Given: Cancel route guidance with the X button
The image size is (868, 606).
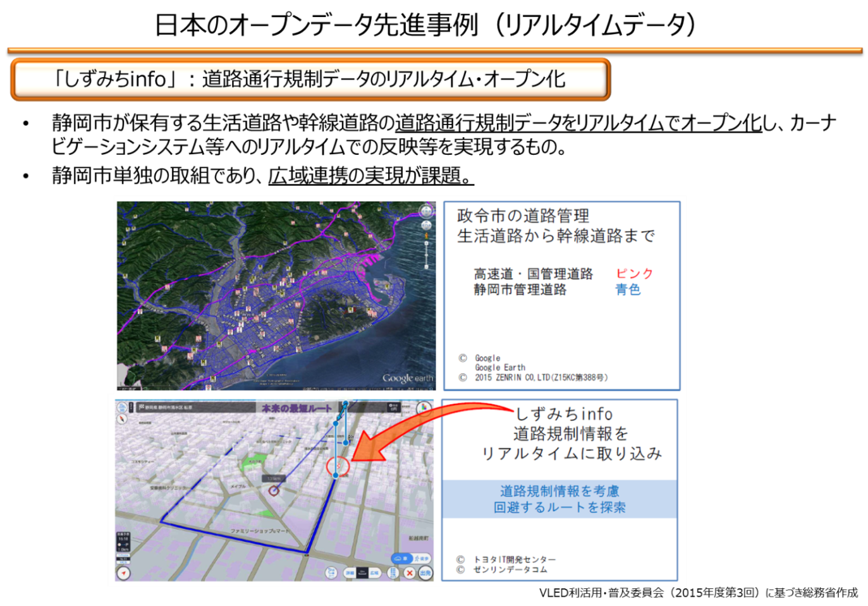Looking at the screenshot, I should click(409, 573).
